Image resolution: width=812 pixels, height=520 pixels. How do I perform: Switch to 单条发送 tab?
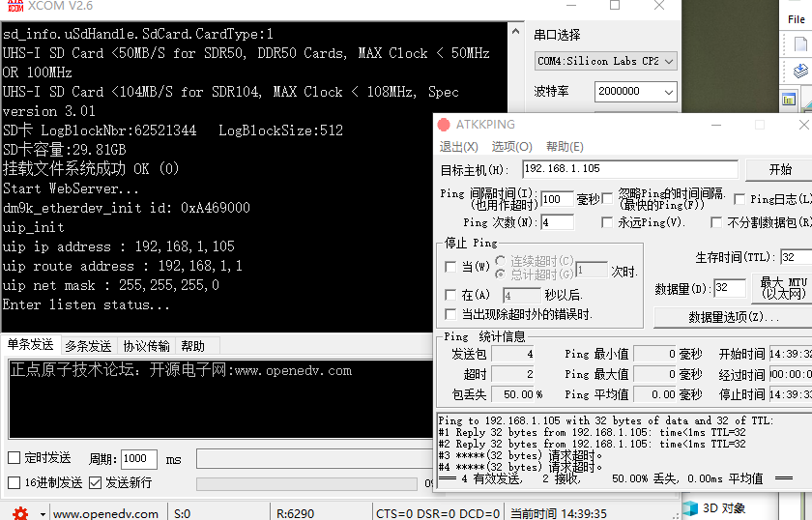click(x=31, y=345)
